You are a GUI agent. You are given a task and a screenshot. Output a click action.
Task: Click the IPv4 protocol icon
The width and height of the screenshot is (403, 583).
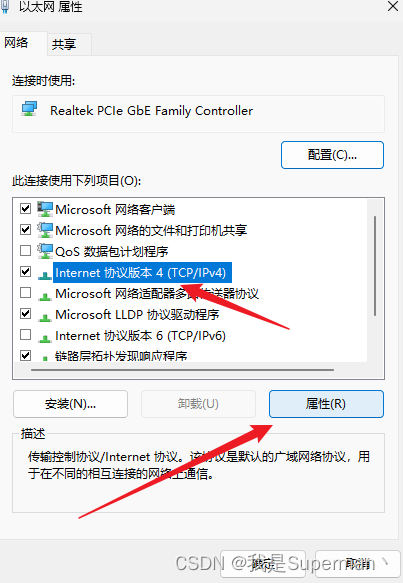click(x=45, y=275)
